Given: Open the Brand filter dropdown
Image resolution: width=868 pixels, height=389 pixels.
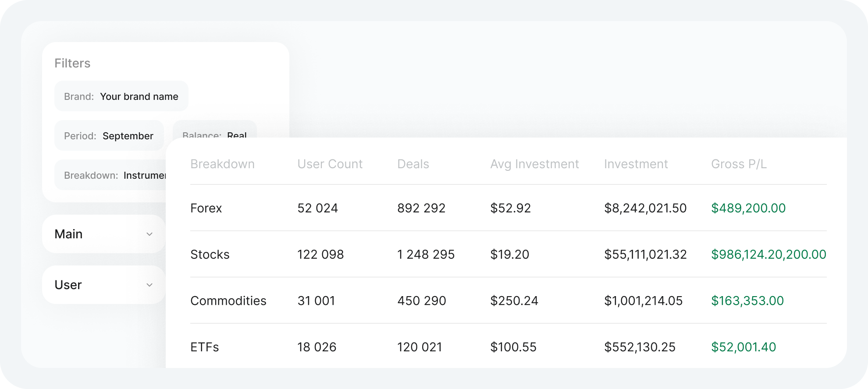Looking at the screenshot, I should coord(121,96).
